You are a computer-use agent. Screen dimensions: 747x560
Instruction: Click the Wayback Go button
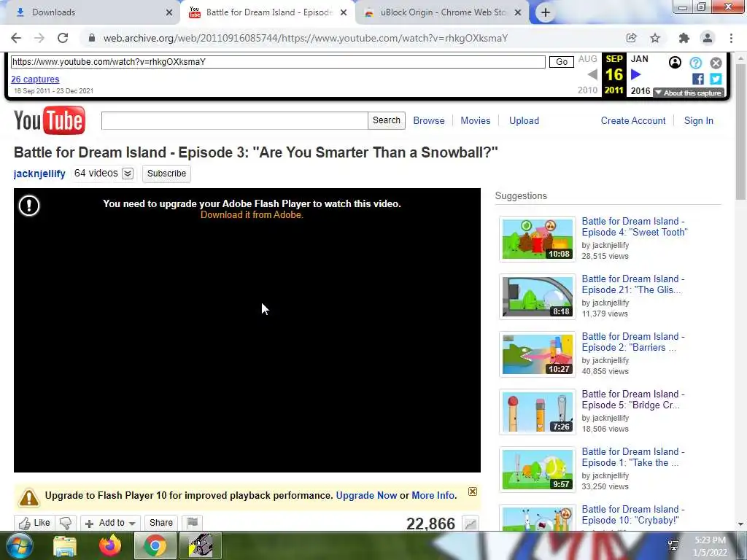point(562,62)
